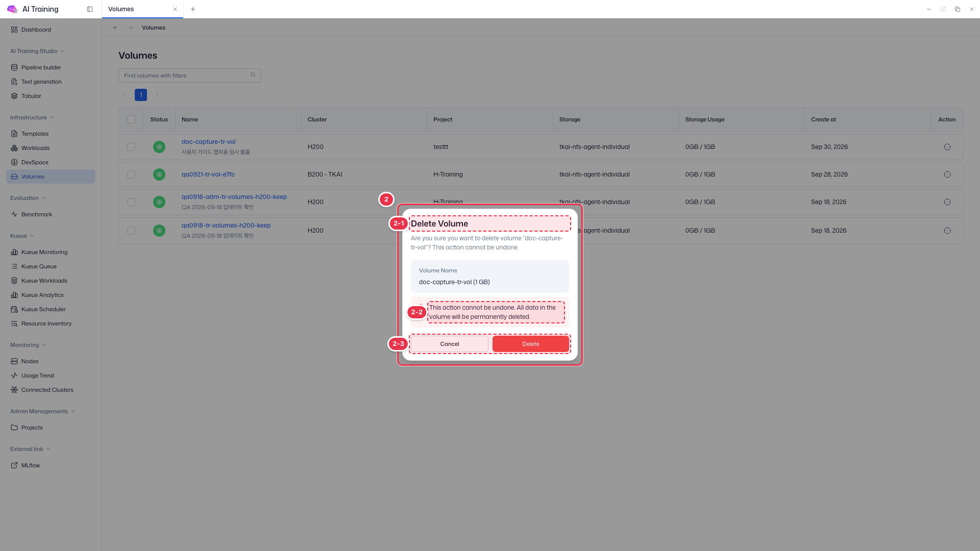Image resolution: width=980 pixels, height=551 pixels.
Task: Go forward using the right arrow
Action: [131, 28]
